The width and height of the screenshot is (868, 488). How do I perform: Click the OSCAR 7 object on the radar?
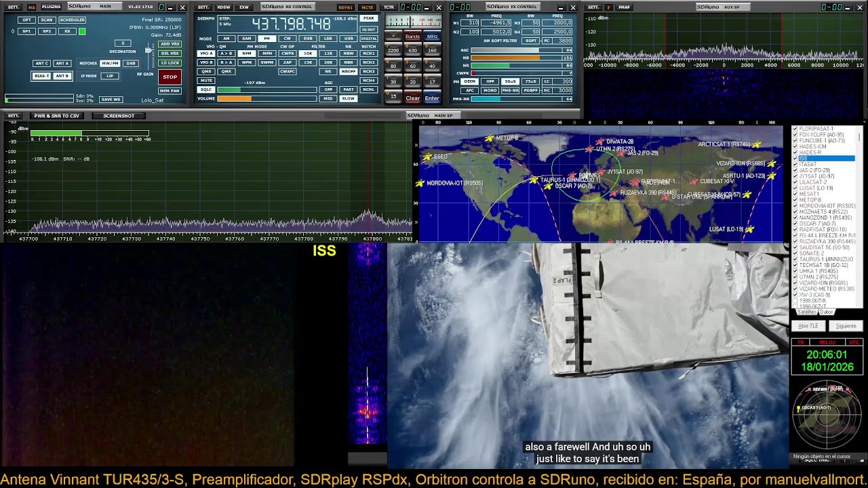click(800, 408)
